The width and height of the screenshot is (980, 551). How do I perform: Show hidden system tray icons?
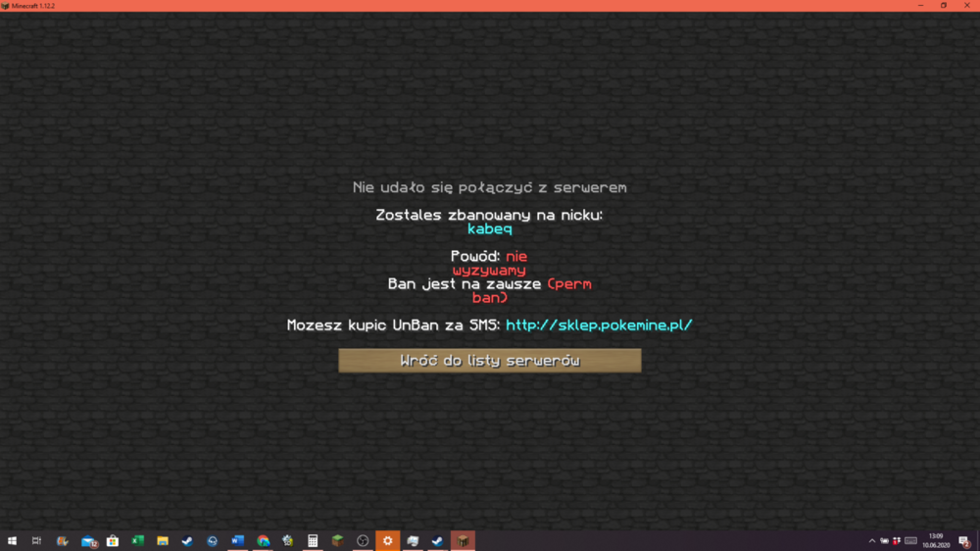(872, 541)
